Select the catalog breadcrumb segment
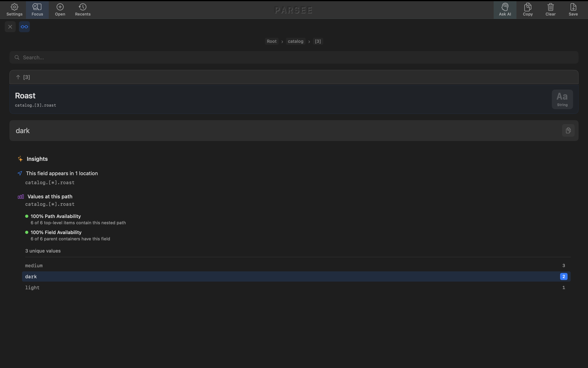 click(295, 41)
